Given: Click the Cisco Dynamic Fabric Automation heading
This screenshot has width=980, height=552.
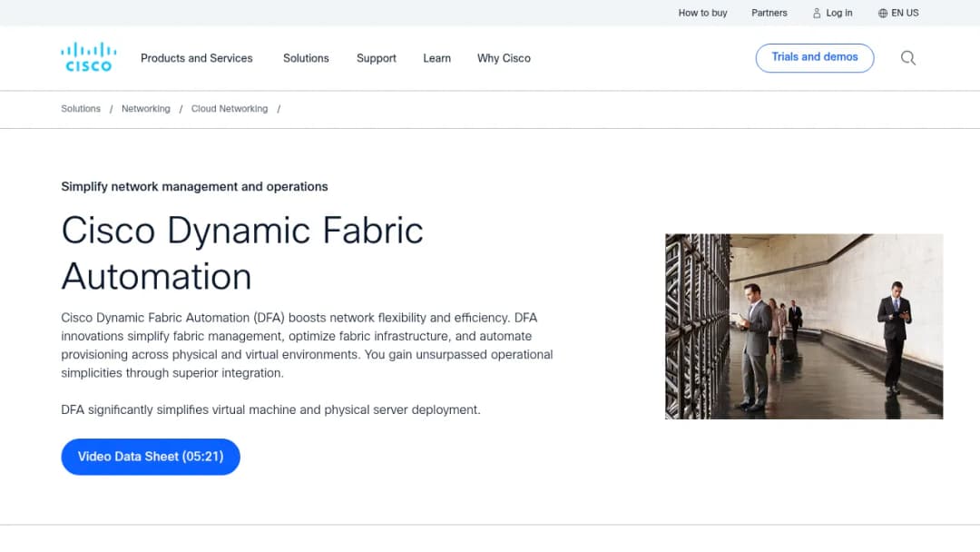Looking at the screenshot, I should click(242, 252).
